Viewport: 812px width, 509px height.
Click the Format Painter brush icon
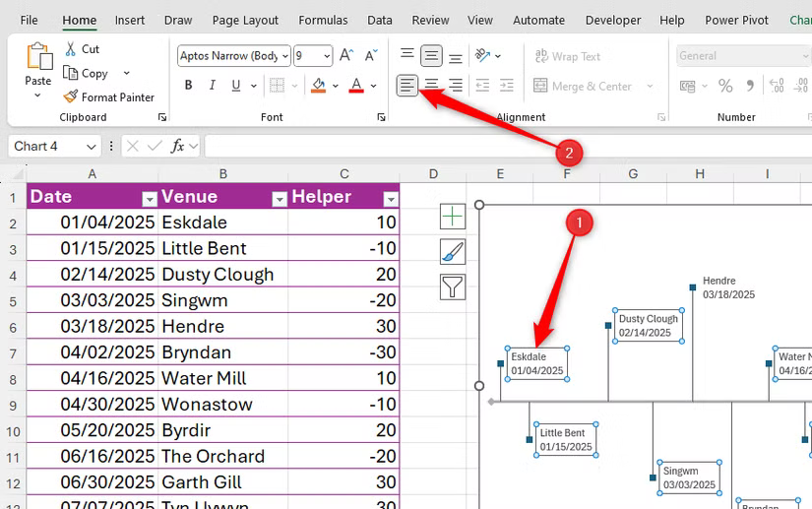click(x=71, y=96)
